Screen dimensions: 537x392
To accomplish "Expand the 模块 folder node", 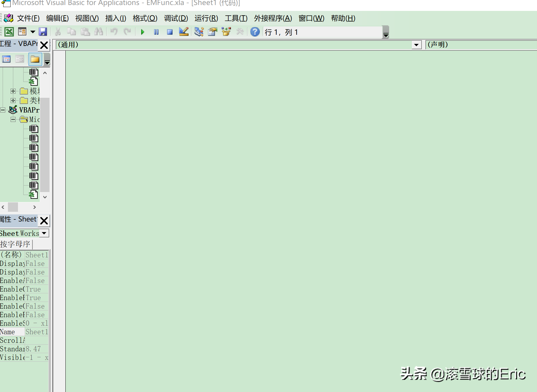I will 13,91.
